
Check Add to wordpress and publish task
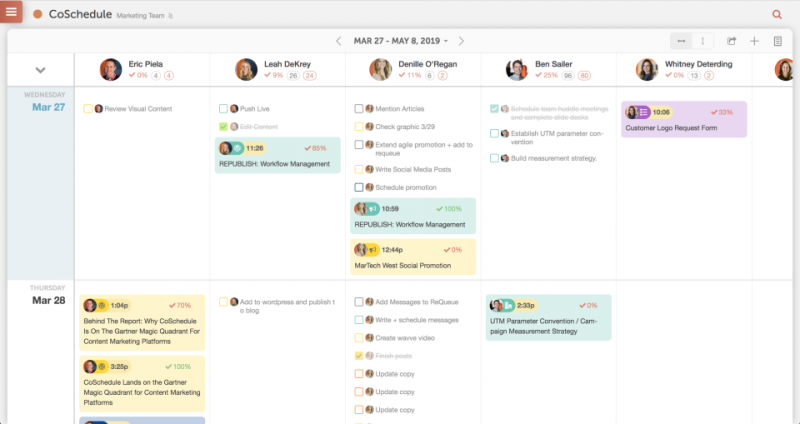(223, 302)
